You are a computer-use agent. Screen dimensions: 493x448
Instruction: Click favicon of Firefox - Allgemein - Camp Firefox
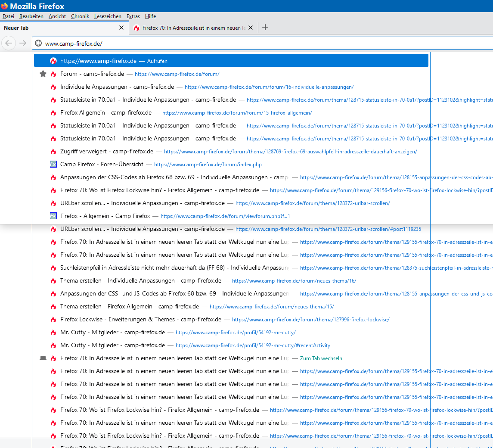point(53,216)
